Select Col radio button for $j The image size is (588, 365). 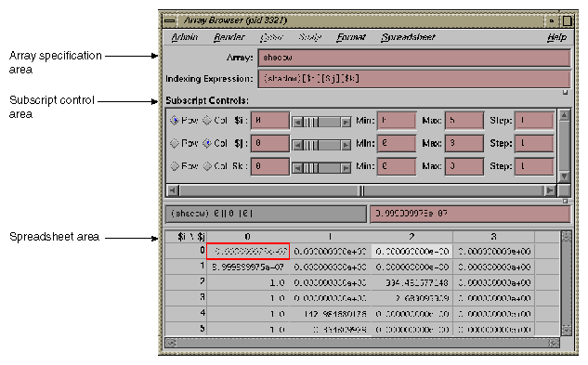tap(207, 143)
